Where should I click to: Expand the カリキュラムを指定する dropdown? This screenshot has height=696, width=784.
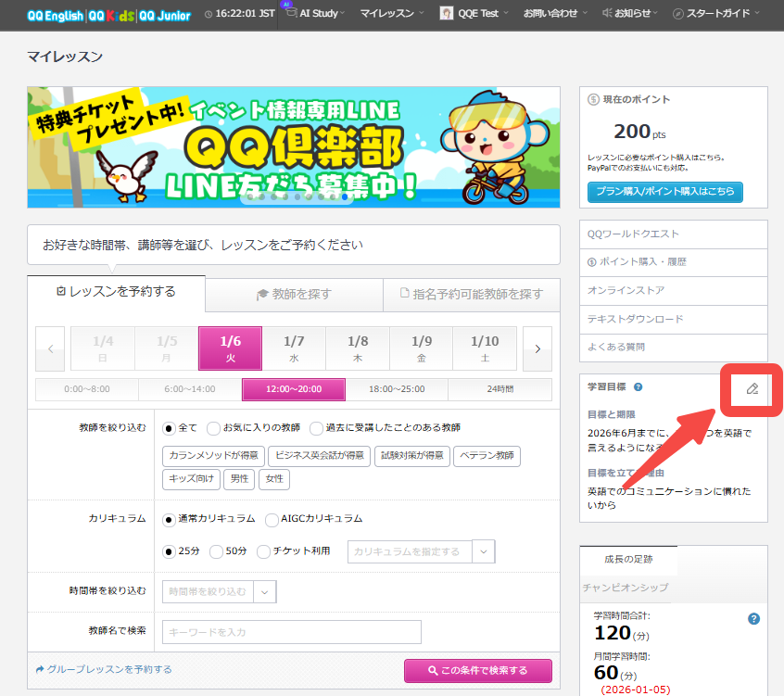(x=483, y=551)
